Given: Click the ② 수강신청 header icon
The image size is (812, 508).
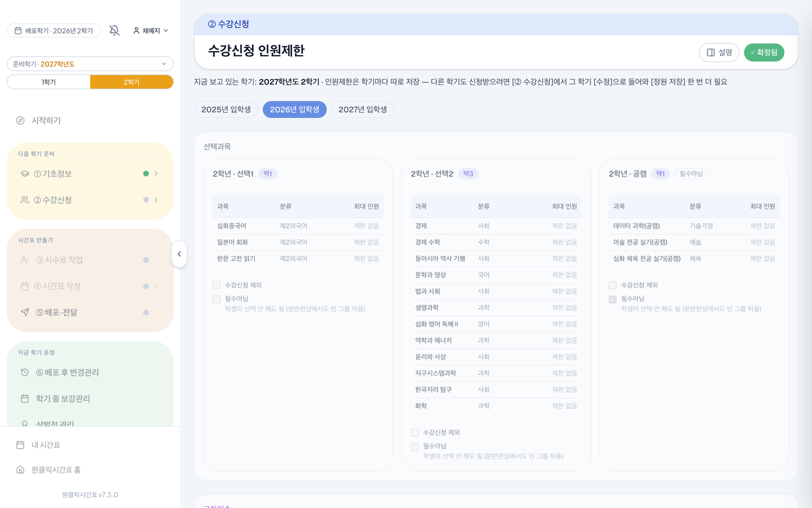Looking at the screenshot, I should pos(212,24).
